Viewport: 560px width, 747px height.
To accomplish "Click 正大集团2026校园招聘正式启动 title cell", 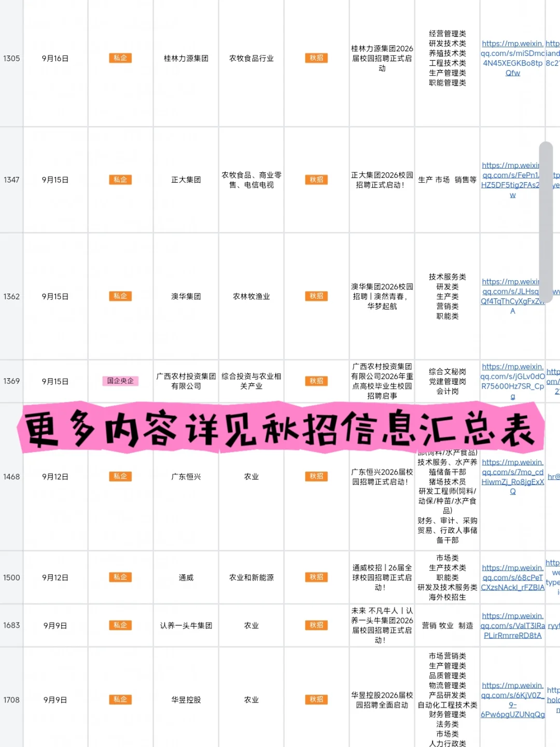I will pos(382,180).
